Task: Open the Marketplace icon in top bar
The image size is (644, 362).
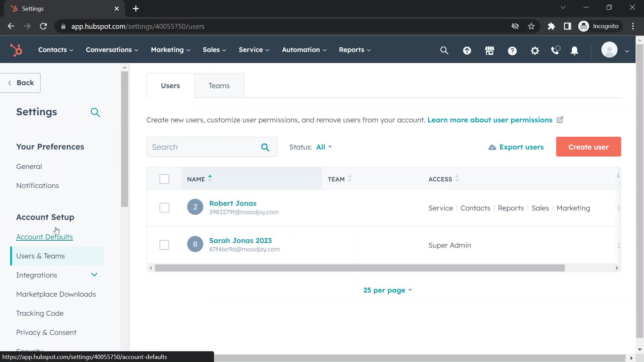Action: [490, 50]
